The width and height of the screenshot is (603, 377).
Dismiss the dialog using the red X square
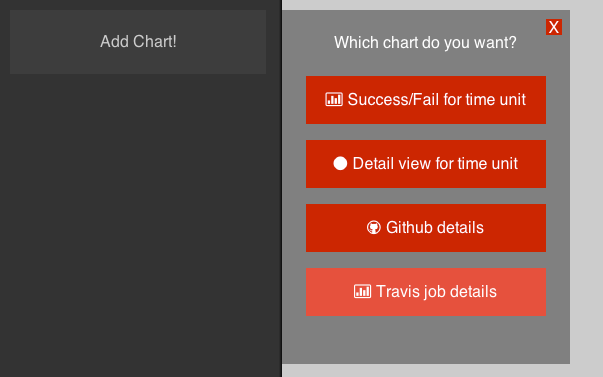pyautogui.click(x=554, y=27)
